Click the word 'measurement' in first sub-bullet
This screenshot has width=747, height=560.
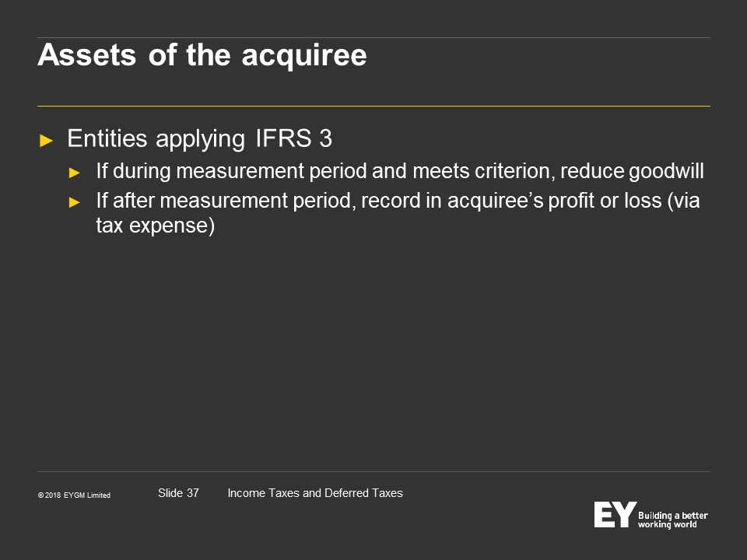pos(240,171)
